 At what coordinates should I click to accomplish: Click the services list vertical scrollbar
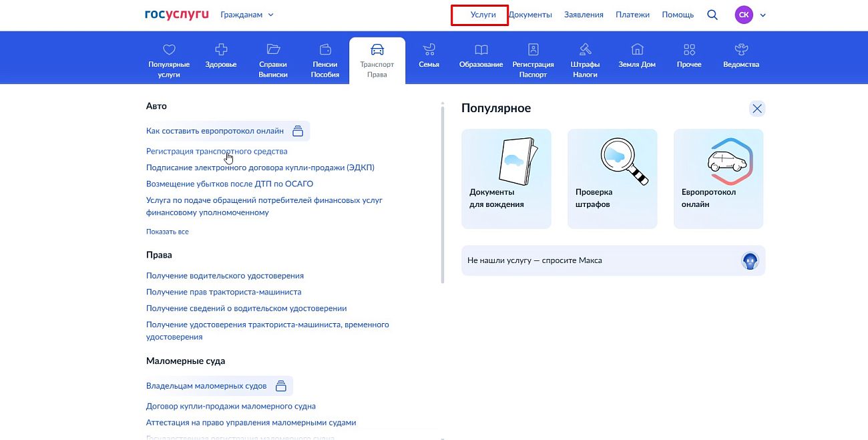(x=442, y=194)
